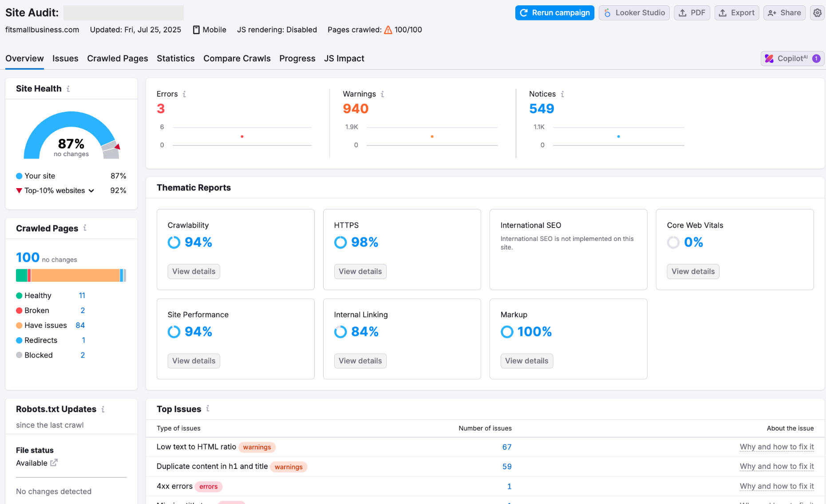826x504 pixels.
Task: Select the Overview tab
Action: point(24,59)
